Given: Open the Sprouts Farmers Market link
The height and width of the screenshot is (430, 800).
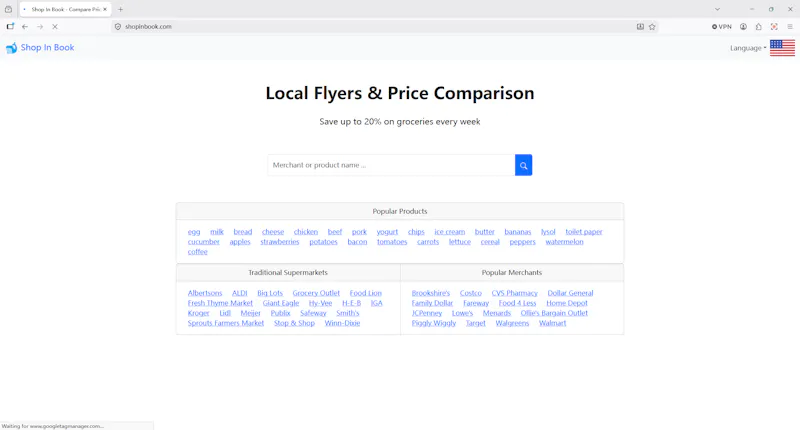Looking at the screenshot, I should (226, 323).
